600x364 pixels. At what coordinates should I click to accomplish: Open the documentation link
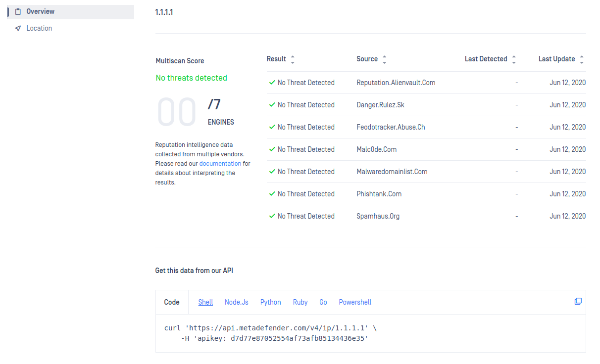(220, 163)
